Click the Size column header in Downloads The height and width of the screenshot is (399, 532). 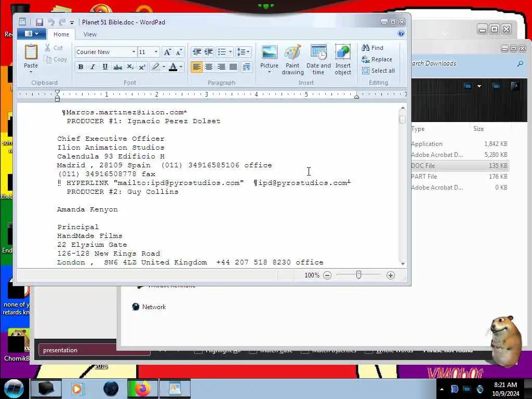tap(478, 129)
